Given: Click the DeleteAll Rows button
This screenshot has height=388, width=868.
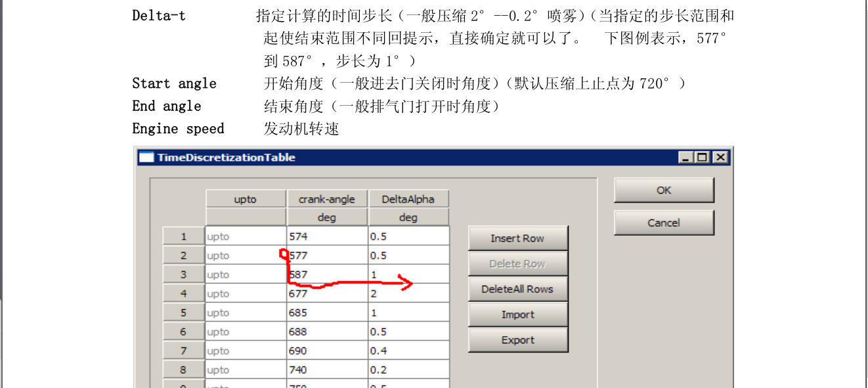Looking at the screenshot, I should [517, 289].
